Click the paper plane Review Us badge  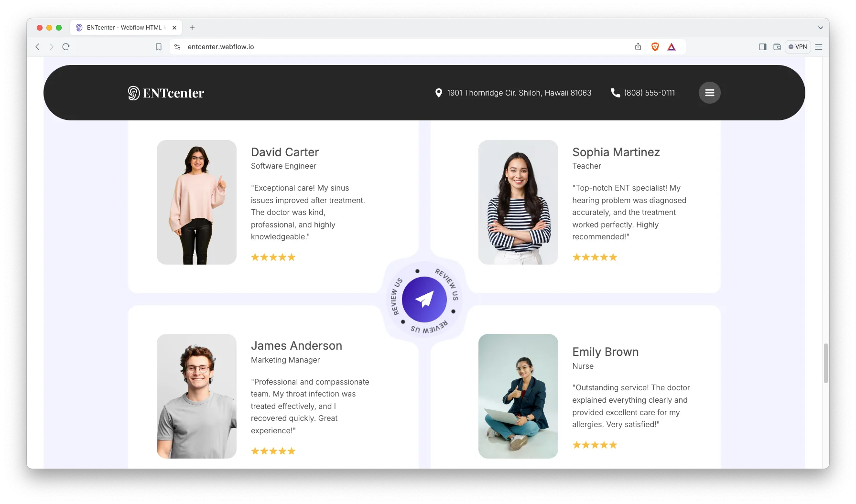tap(424, 300)
